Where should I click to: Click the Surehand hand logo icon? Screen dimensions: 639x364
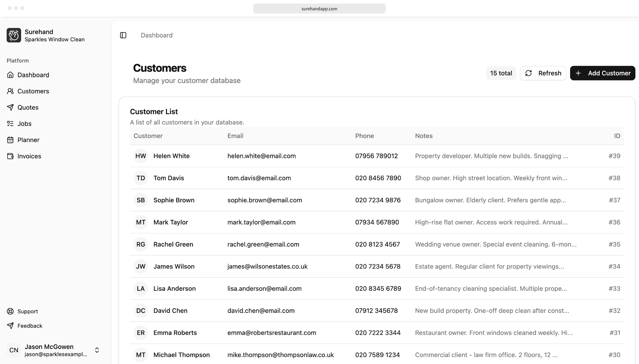point(14,35)
